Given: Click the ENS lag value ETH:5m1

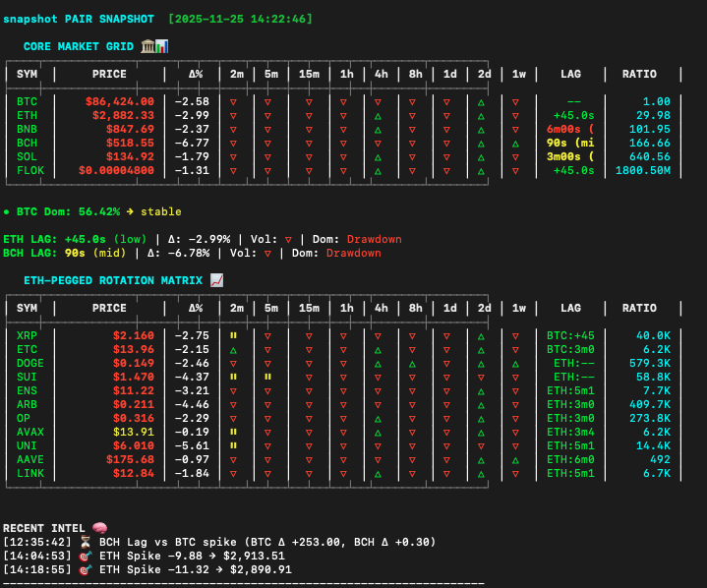Looking at the screenshot, I should 570,390.
